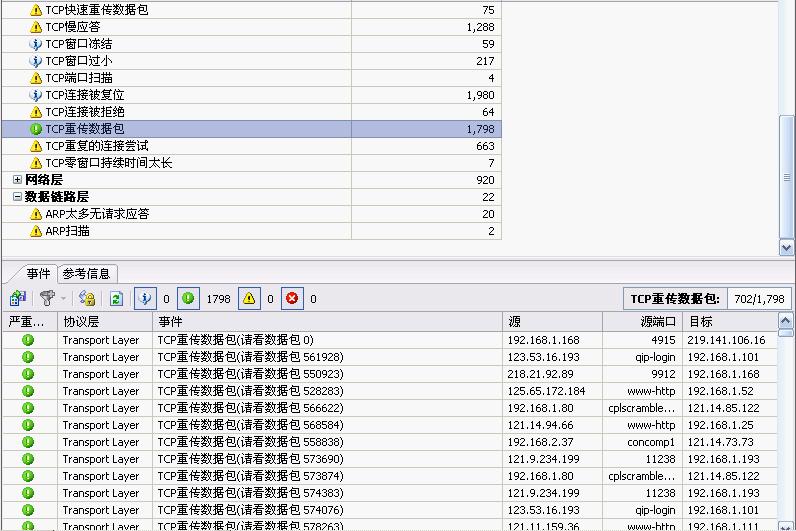Click info icon beside TCP窗口冻结

pyautogui.click(x=36, y=44)
